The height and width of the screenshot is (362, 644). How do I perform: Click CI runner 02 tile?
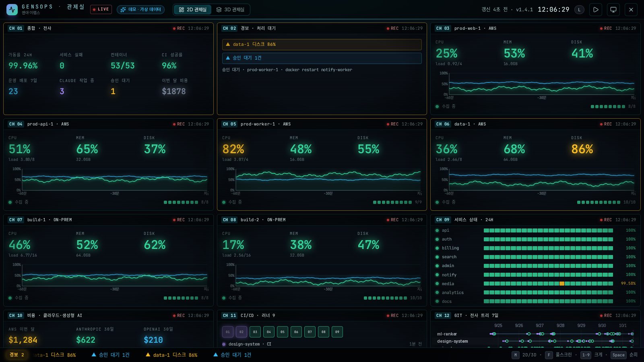click(x=242, y=332)
